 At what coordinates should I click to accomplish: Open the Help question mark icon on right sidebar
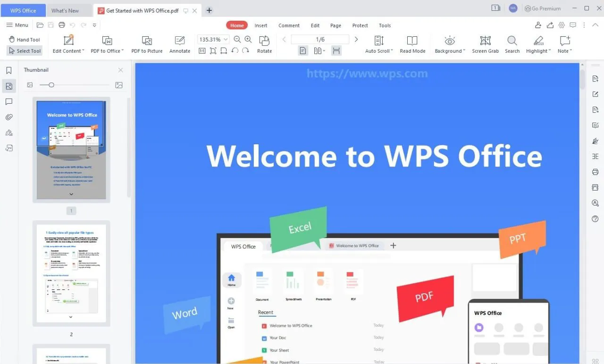595,218
